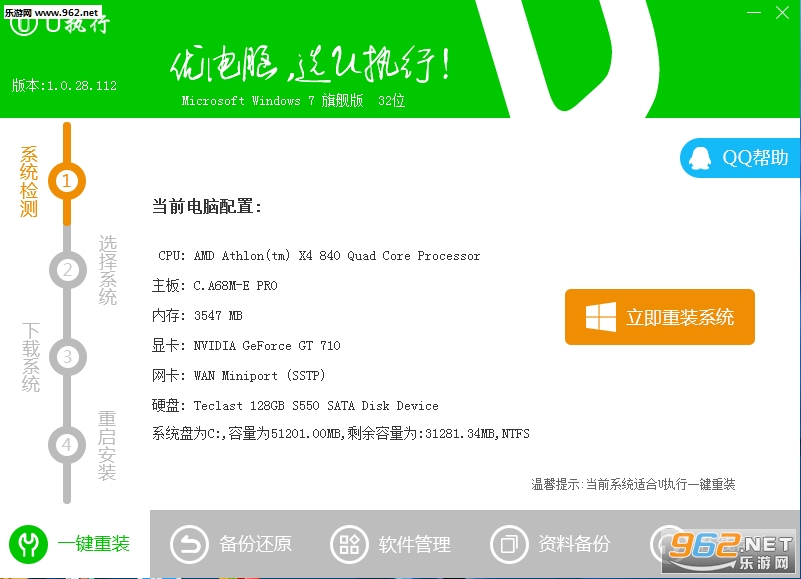Click the 当前电脑配置 heading
The image size is (801, 579).
[207, 206]
